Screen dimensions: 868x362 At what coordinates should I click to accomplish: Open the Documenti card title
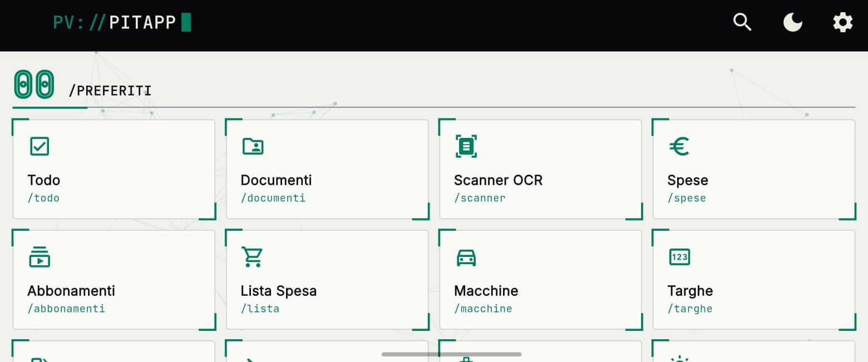[276, 180]
